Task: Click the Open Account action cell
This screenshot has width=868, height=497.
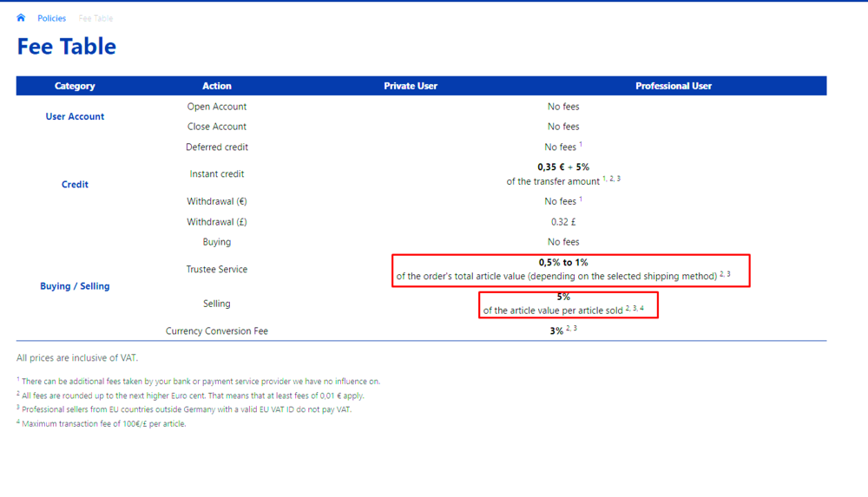Action: (216, 107)
